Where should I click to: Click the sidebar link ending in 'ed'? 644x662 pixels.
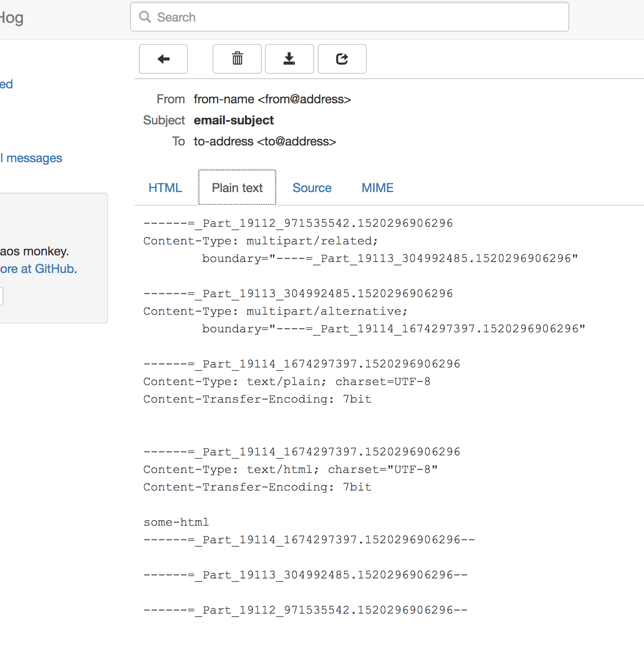(6, 84)
